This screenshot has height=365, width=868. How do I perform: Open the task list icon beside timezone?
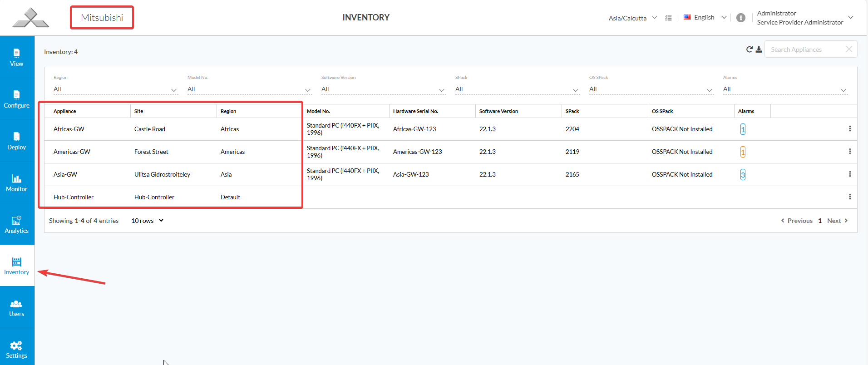[x=668, y=18]
